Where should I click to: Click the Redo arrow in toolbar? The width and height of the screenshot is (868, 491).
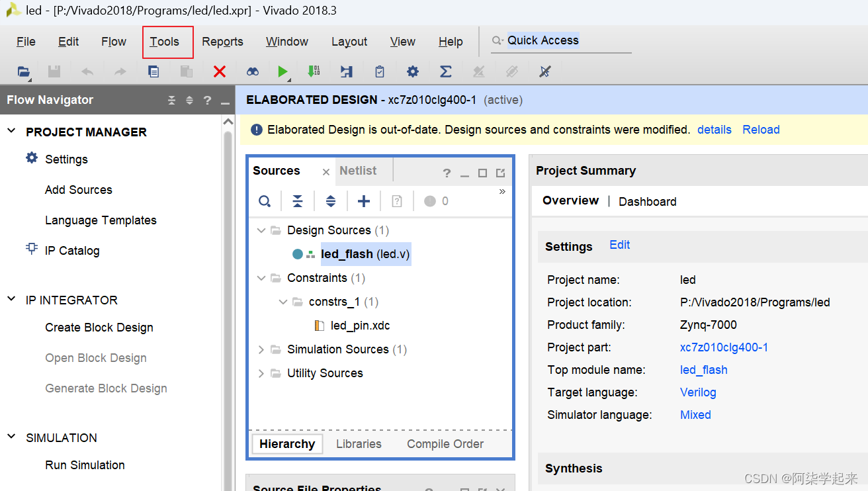click(x=120, y=71)
